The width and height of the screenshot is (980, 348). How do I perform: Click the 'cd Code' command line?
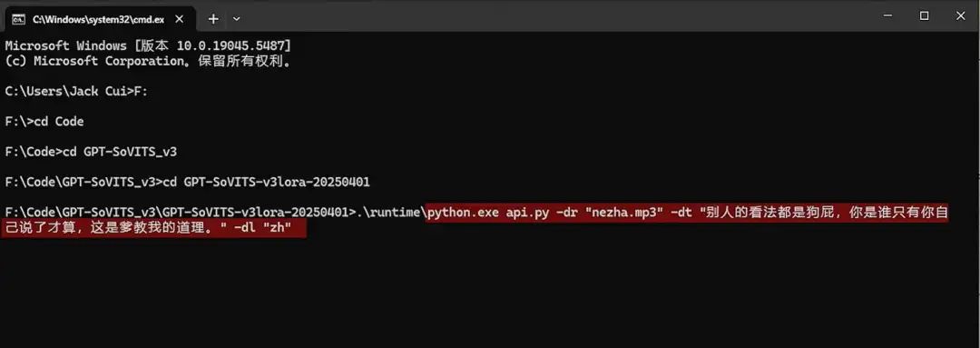44,122
